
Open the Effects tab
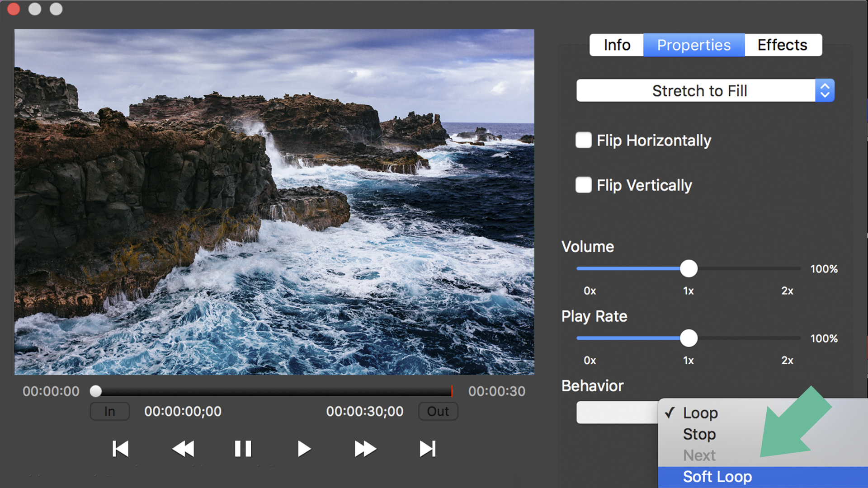(782, 45)
